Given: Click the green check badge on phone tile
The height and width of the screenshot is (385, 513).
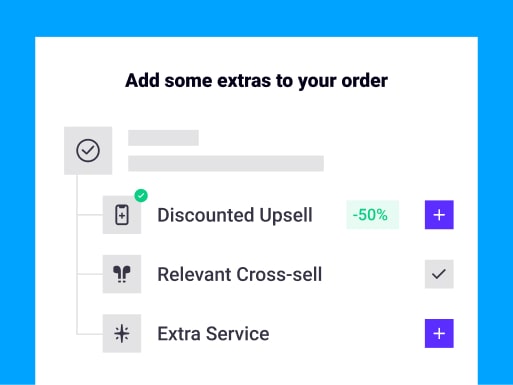Looking at the screenshot, I should click(x=141, y=195).
